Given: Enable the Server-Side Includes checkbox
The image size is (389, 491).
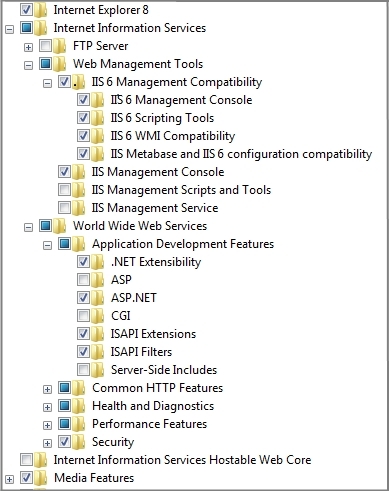Looking at the screenshot, I should click(83, 370).
